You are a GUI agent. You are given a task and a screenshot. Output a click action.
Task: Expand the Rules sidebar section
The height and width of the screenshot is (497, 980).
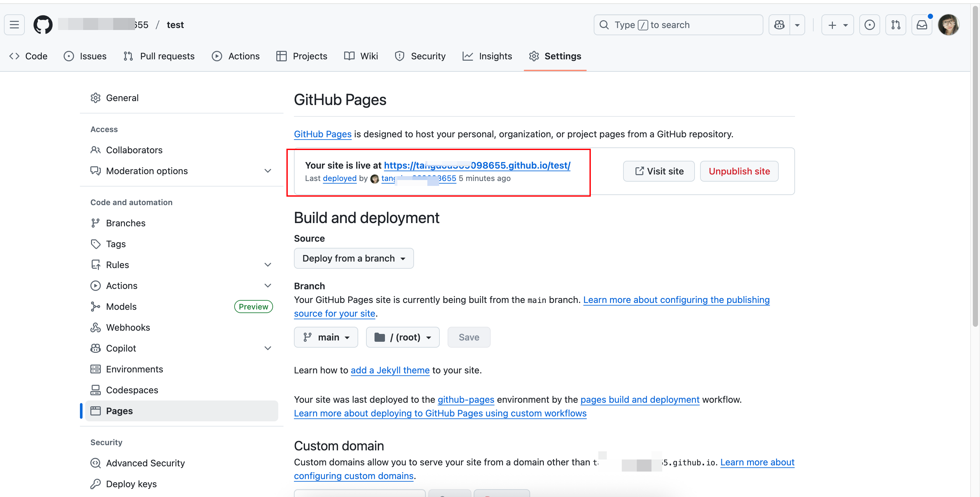point(268,265)
